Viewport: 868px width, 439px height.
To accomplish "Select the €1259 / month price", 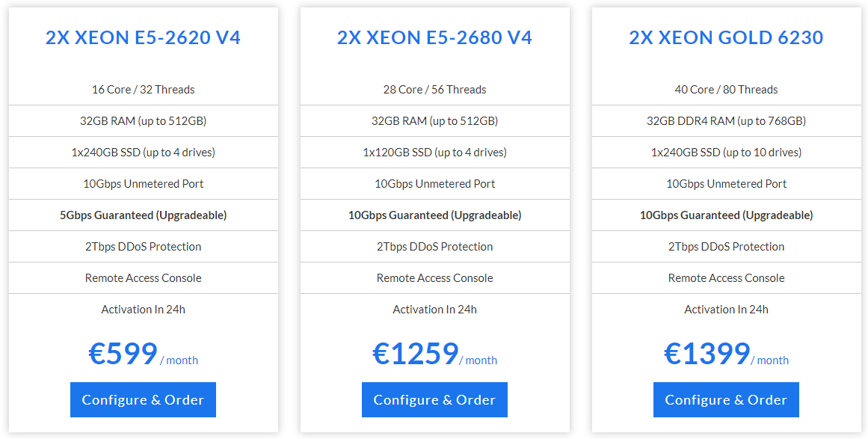I will (x=434, y=354).
